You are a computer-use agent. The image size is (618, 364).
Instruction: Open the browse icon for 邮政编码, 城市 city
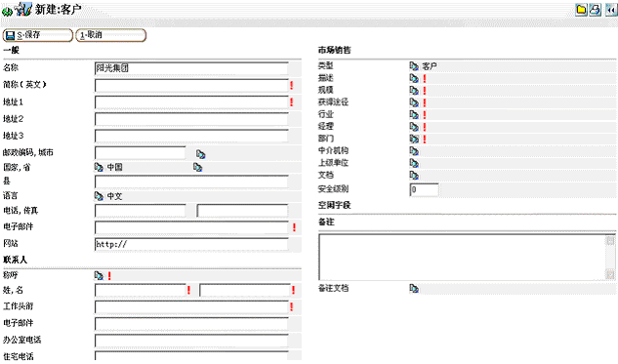click(x=200, y=153)
